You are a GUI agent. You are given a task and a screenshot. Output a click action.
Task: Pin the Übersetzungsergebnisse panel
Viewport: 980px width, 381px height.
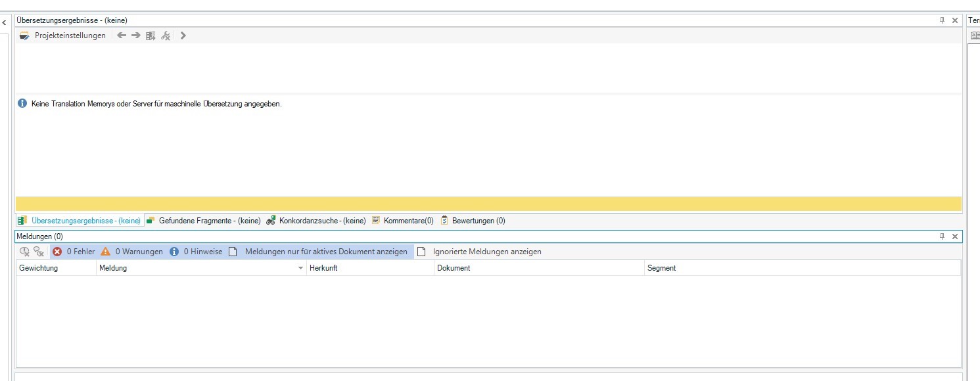click(942, 20)
